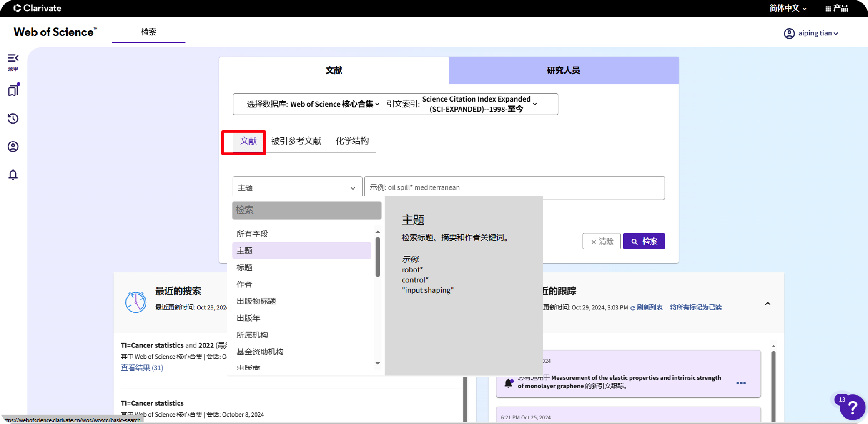This screenshot has width=868, height=424.
Task: Open the marked list icon in sidebar
Action: 13,90
